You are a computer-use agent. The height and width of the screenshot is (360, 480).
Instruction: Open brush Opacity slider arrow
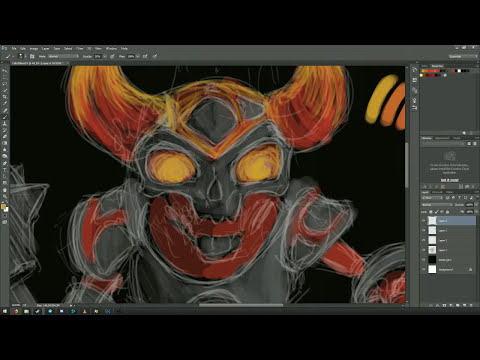pyautogui.click(x=105, y=56)
